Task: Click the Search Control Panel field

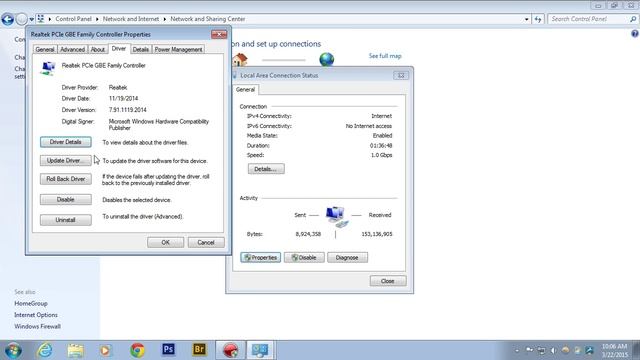Action: [x=588, y=19]
